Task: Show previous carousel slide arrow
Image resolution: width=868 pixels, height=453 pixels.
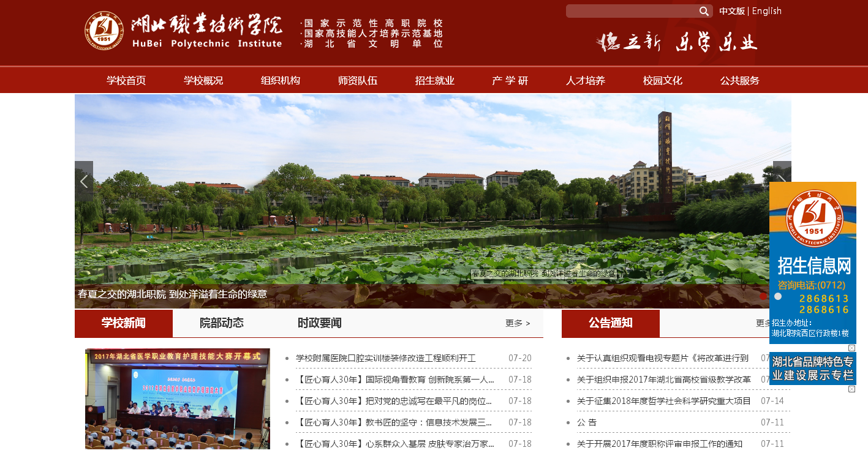Action: pyautogui.click(x=84, y=181)
